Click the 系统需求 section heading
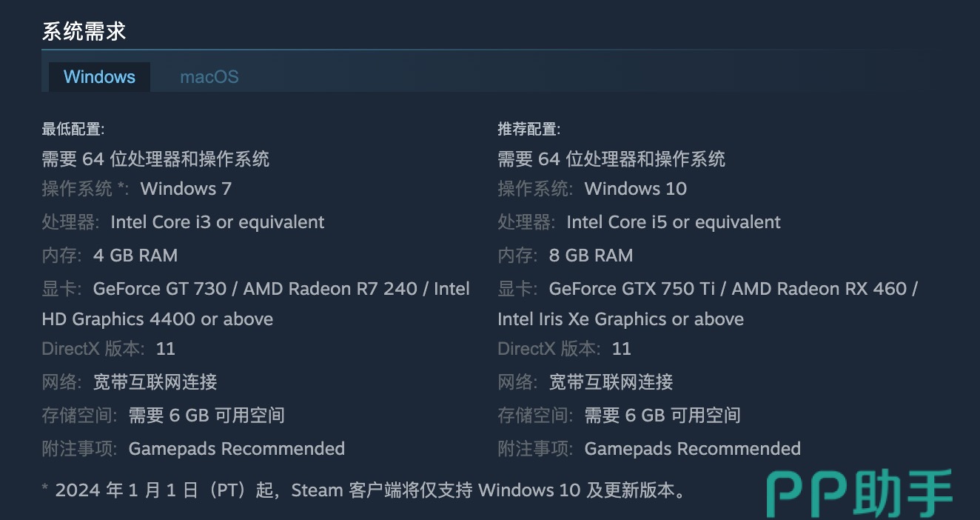Viewport: 980px width, 520px height. (x=84, y=31)
